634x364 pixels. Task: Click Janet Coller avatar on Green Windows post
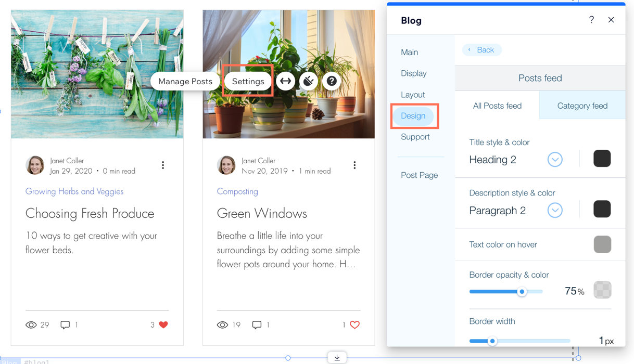(x=226, y=165)
